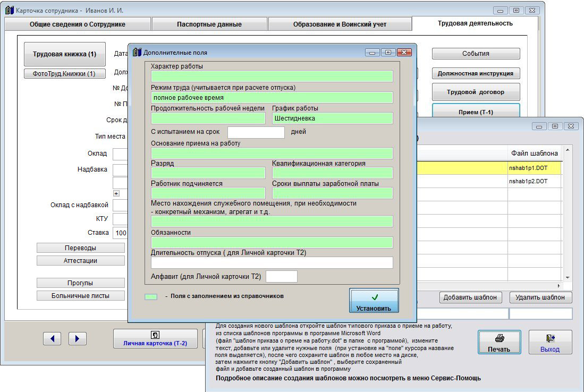584x392 pixels.
Task: Expand the plus button under Надбавка
Action: pos(116,193)
